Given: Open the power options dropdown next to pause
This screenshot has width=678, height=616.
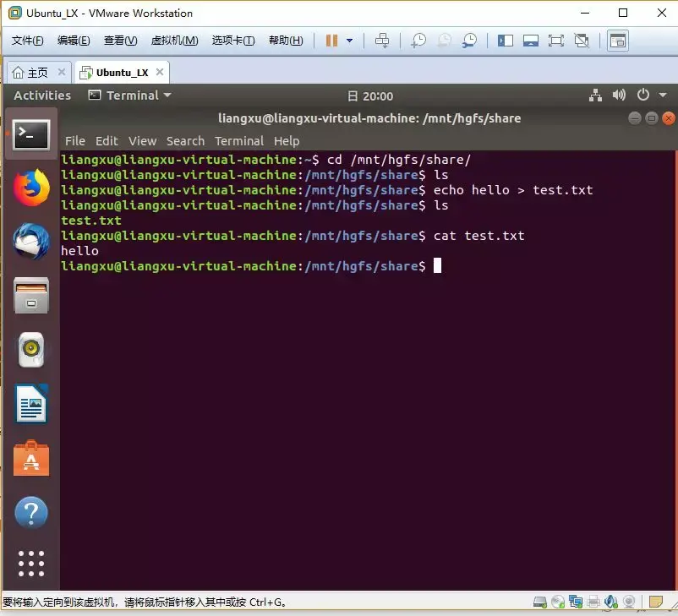Looking at the screenshot, I should pyautogui.click(x=349, y=41).
